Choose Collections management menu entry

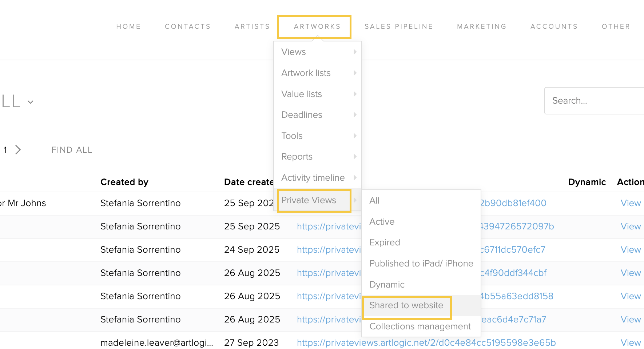click(x=420, y=326)
